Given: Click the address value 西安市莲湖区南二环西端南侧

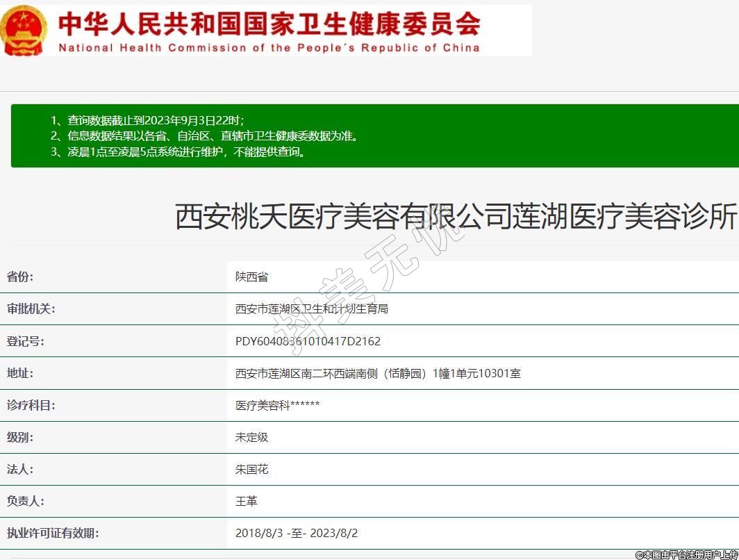Looking at the screenshot, I should [378, 373].
